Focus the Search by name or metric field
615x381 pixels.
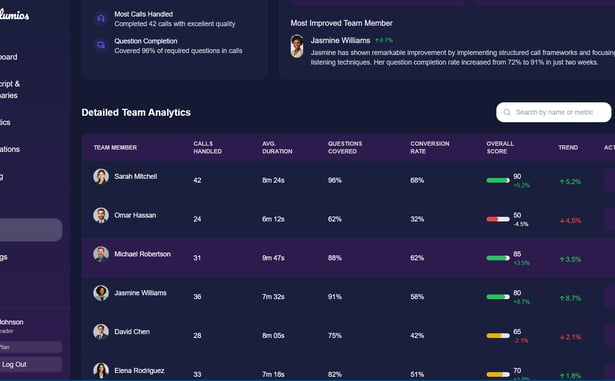(x=553, y=112)
